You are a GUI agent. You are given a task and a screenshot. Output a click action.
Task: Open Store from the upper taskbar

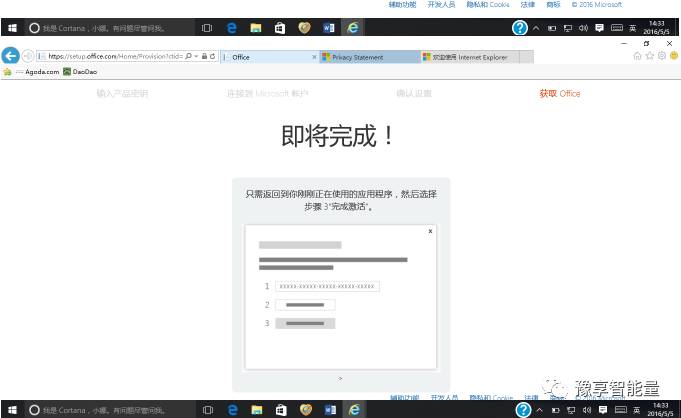click(x=280, y=28)
